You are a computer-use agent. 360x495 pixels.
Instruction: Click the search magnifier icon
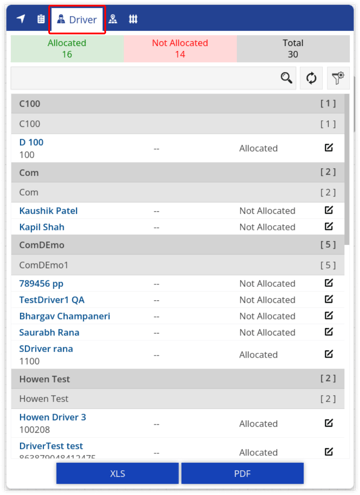click(286, 78)
